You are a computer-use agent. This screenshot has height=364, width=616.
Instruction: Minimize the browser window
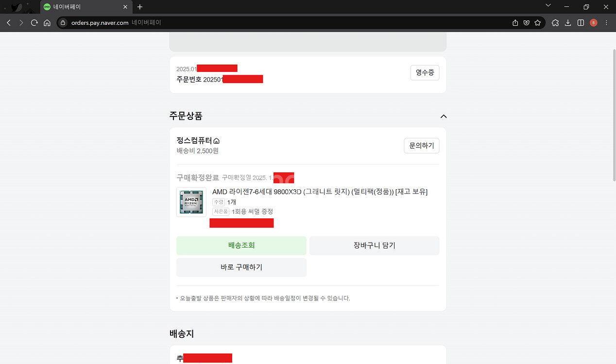pyautogui.click(x=567, y=7)
